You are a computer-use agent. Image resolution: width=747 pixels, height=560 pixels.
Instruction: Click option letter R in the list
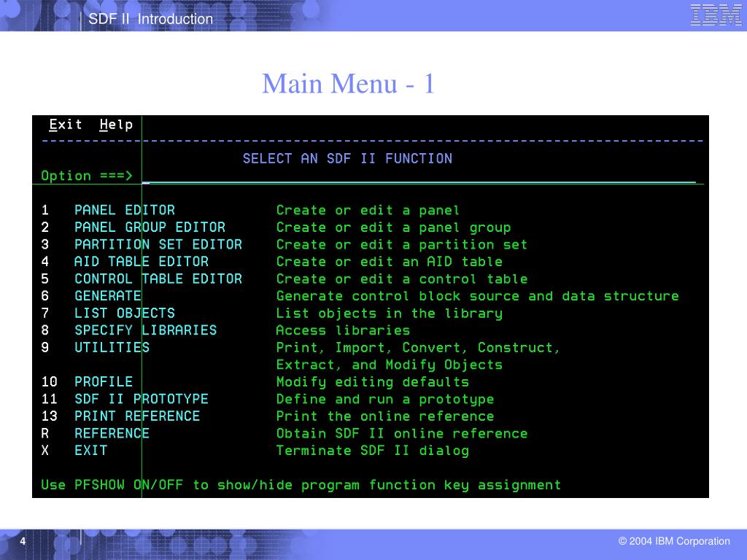[x=44, y=433]
